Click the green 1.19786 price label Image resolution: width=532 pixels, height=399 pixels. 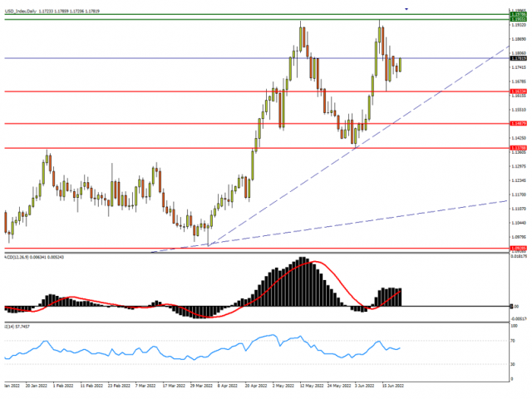tap(520, 14)
